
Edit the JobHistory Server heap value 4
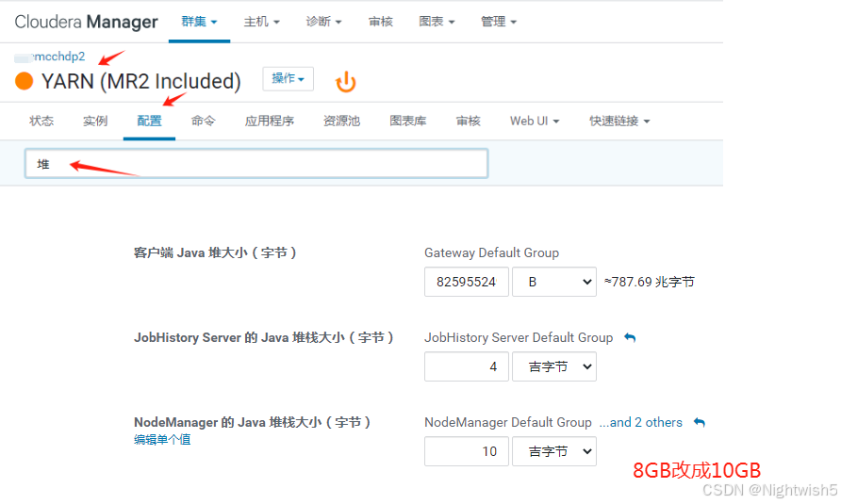tap(466, 366)
